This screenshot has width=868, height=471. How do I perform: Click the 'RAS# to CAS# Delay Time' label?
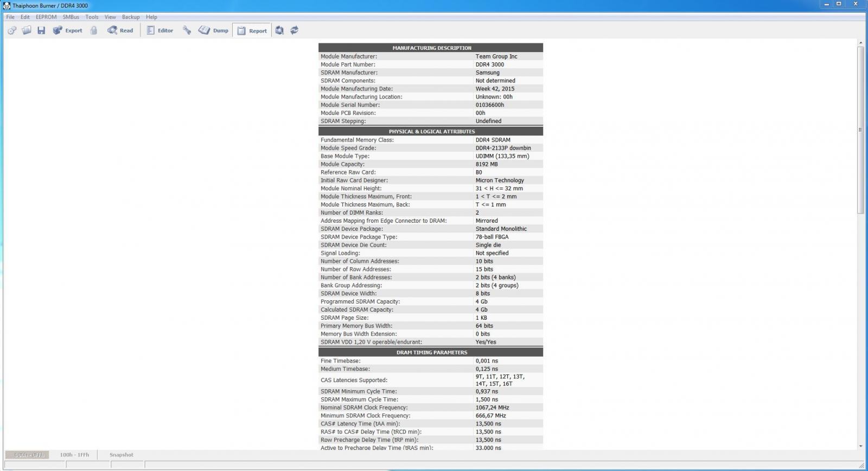pos(371,432)
